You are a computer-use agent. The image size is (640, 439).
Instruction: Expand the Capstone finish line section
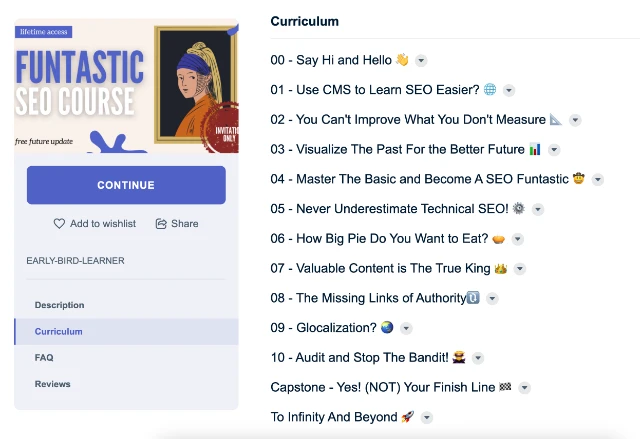tap(525, 388)
